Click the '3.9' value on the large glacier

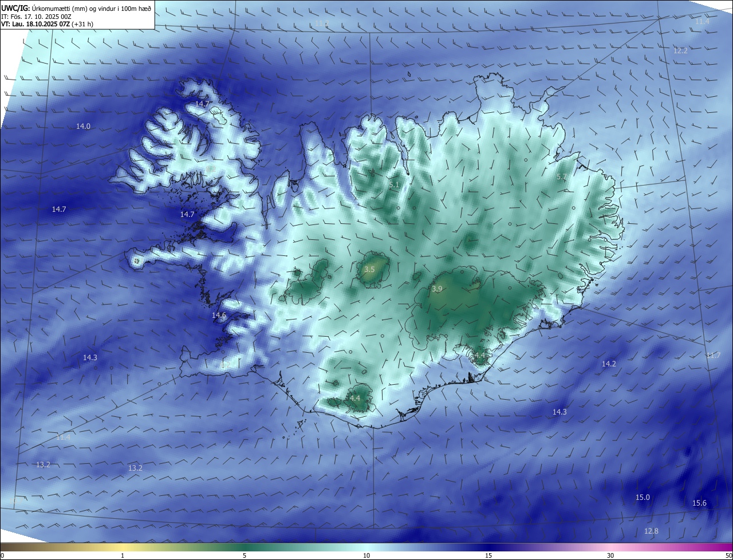coord(437,289)
